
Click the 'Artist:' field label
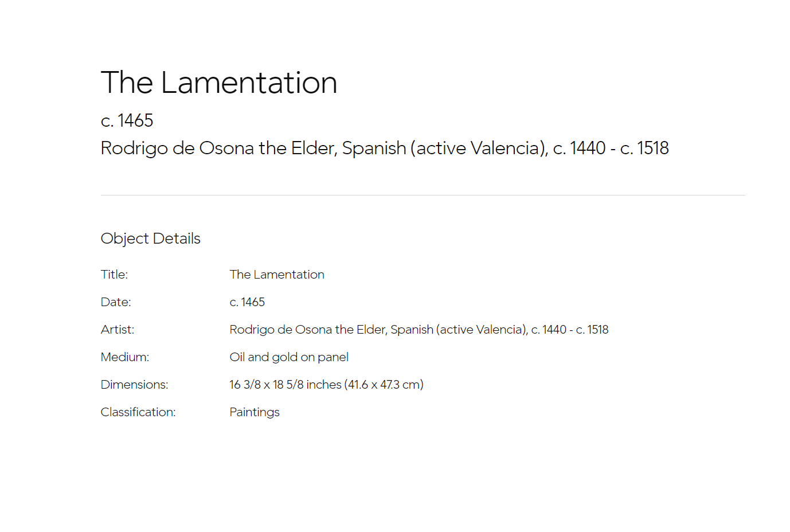click(x=118, y=330)
